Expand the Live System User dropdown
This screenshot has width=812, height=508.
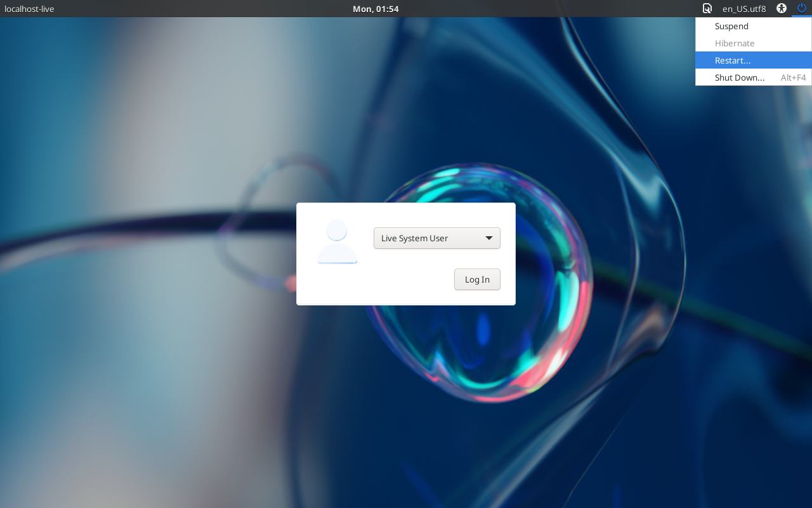coord(437,238)
